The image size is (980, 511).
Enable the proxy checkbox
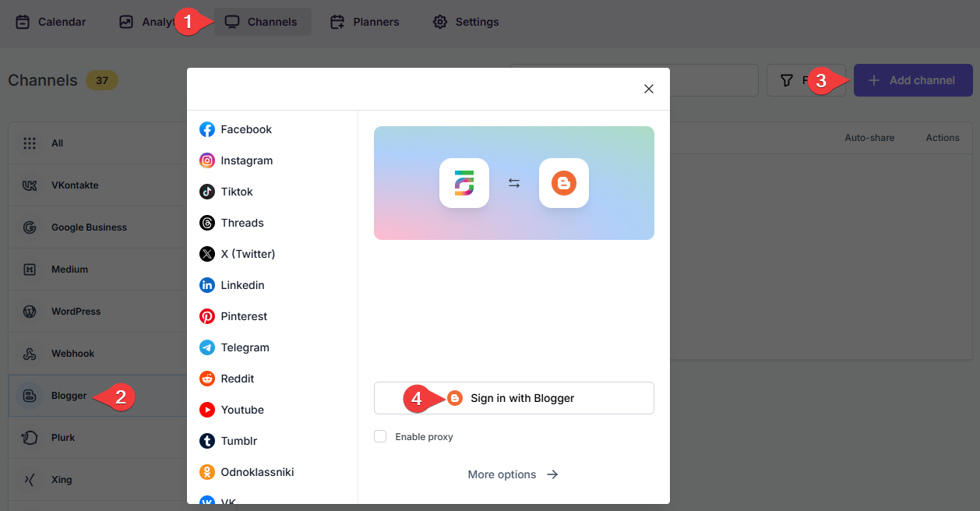click(x=380, y=437)
